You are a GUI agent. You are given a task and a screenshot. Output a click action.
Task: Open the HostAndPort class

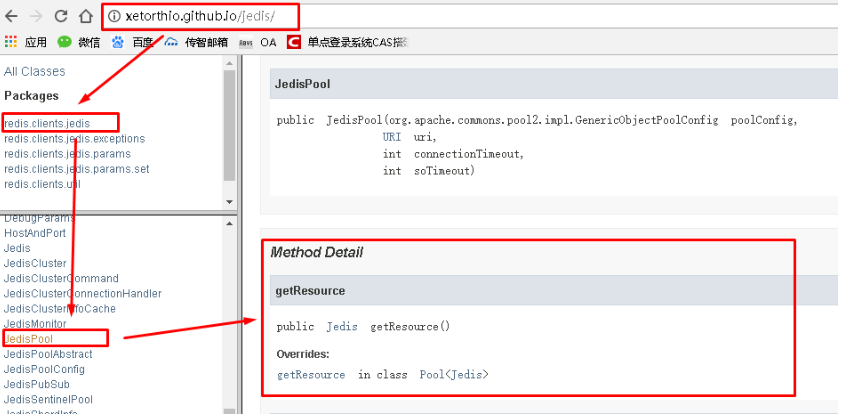coord(35,233)
